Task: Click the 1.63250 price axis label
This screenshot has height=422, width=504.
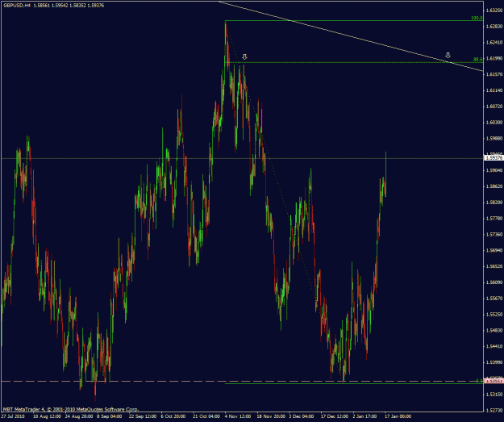Action: 494,10
